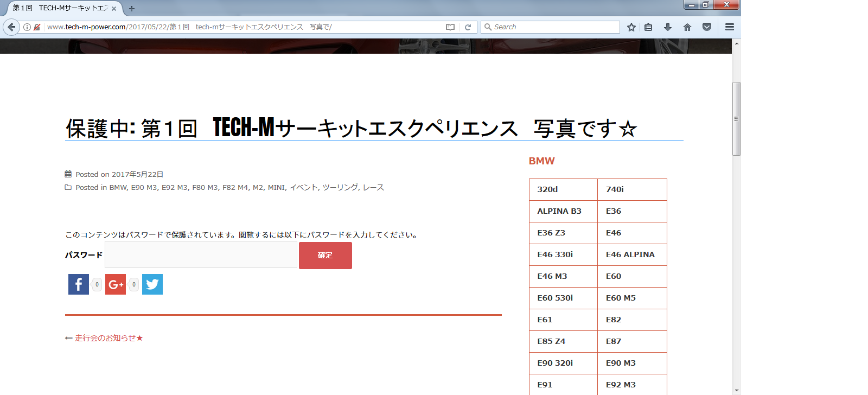Reload the page with the refresh icon
Screen dimensions: 868x395
click(x=468, y=27)
